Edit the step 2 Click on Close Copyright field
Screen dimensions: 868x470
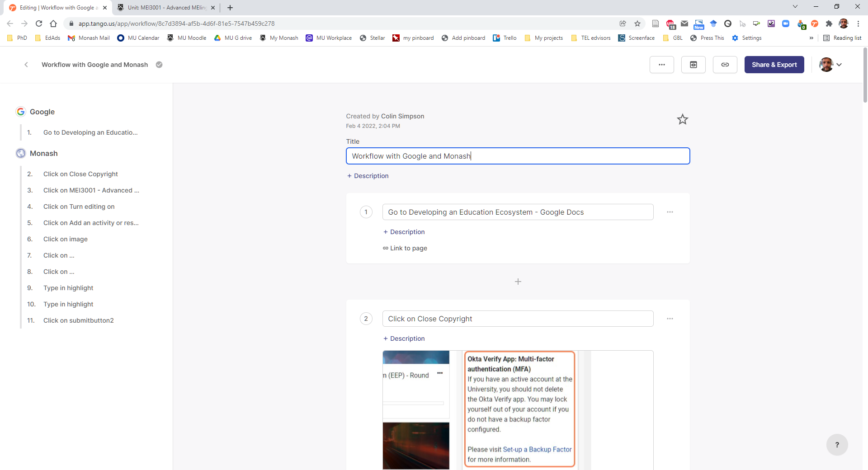518,319
